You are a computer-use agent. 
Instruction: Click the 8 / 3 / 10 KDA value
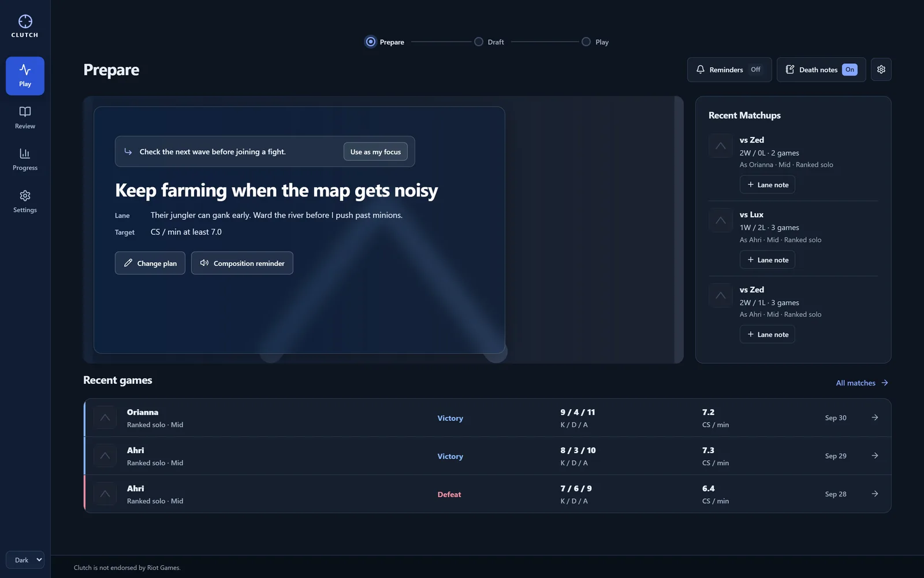[578, 450]
